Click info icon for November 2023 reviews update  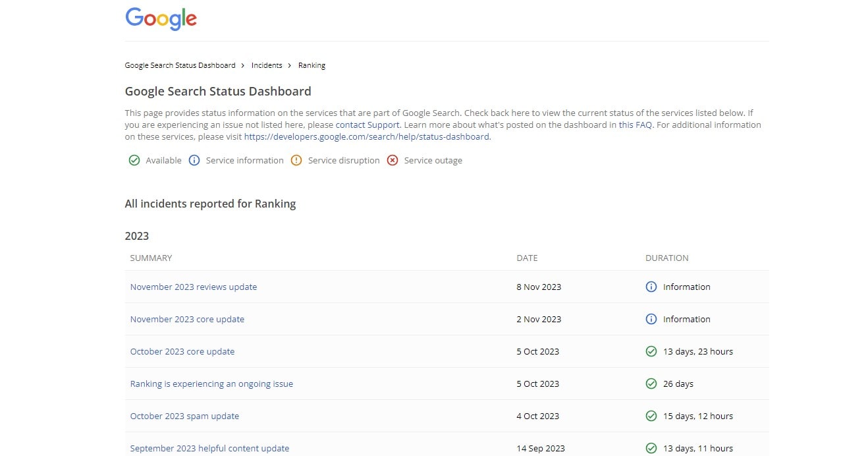[x=651, y=287]
